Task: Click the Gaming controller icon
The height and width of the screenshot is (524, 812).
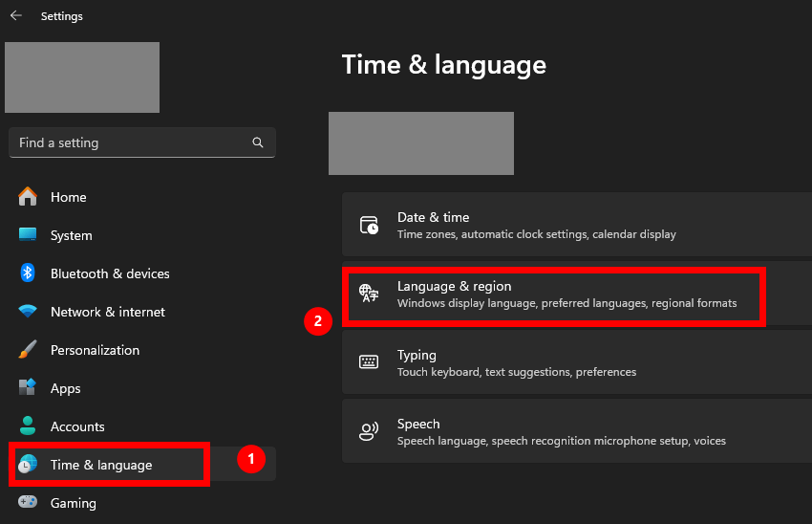Action: 28,503
